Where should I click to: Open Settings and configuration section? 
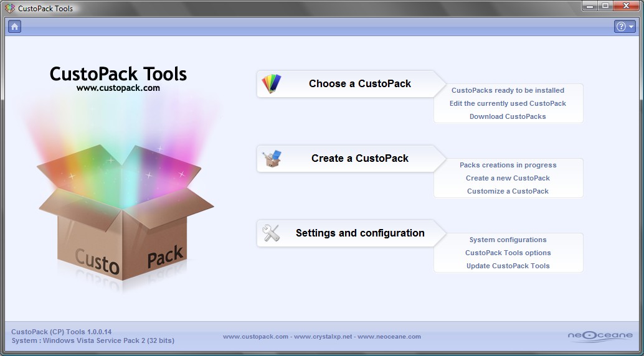[x=351, y=233]
